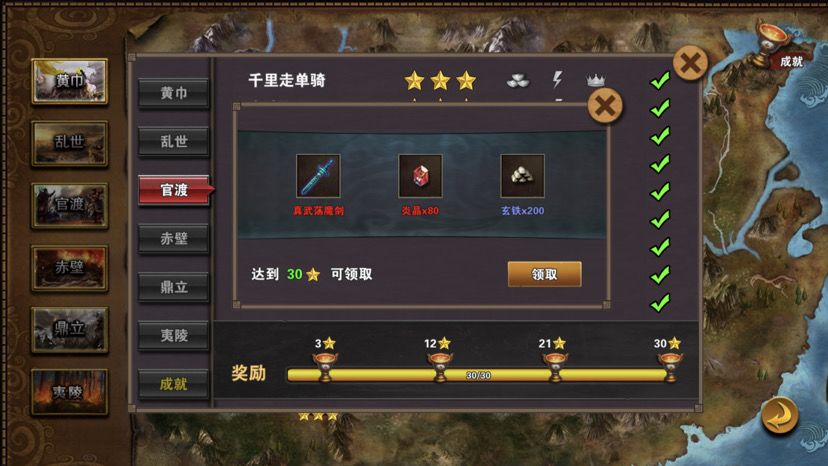Click the 30-star reward trophy cup
This screenshot has height=466, width=828.
(x=670, y=366)
